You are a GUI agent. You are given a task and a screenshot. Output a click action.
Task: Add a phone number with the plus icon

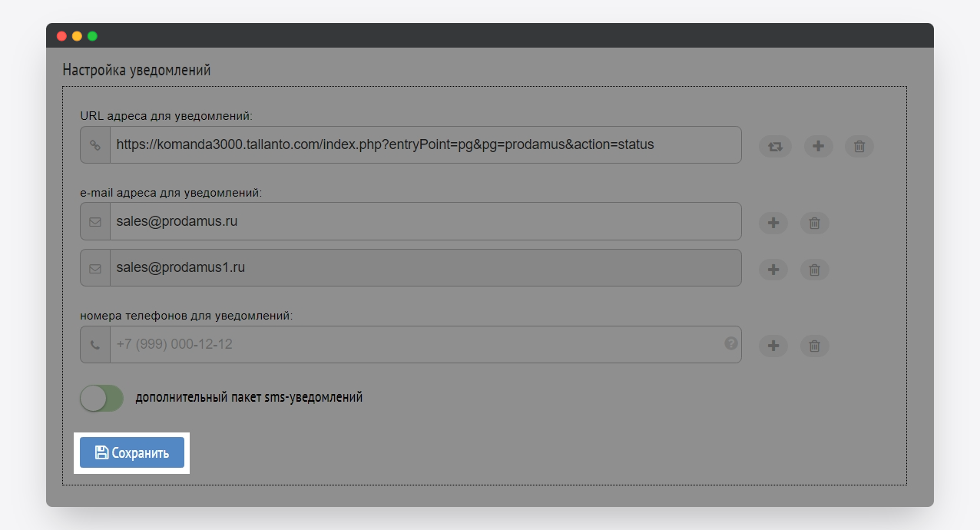pos(773,346)
